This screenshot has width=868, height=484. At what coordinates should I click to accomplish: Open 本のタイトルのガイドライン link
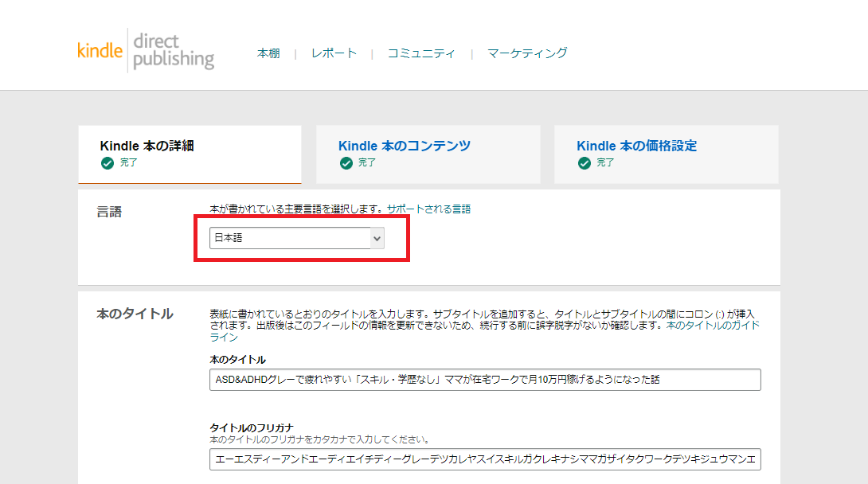coord(713,326)
